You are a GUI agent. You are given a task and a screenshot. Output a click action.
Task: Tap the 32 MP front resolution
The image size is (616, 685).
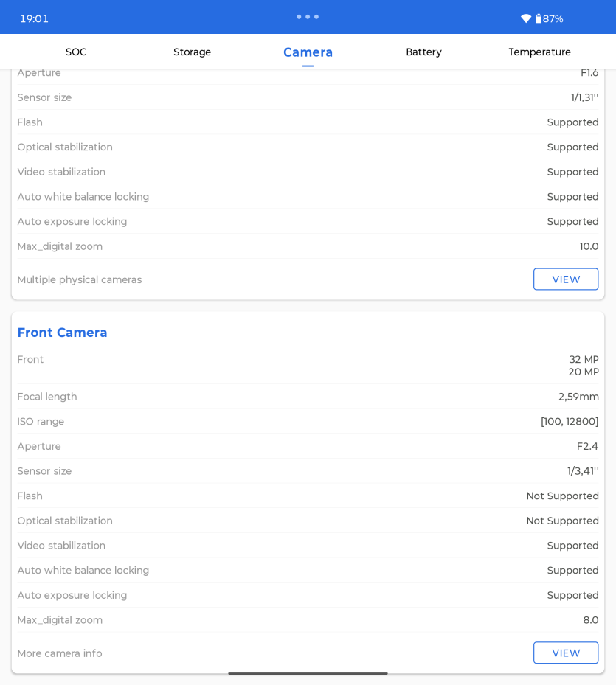(584, 359)
